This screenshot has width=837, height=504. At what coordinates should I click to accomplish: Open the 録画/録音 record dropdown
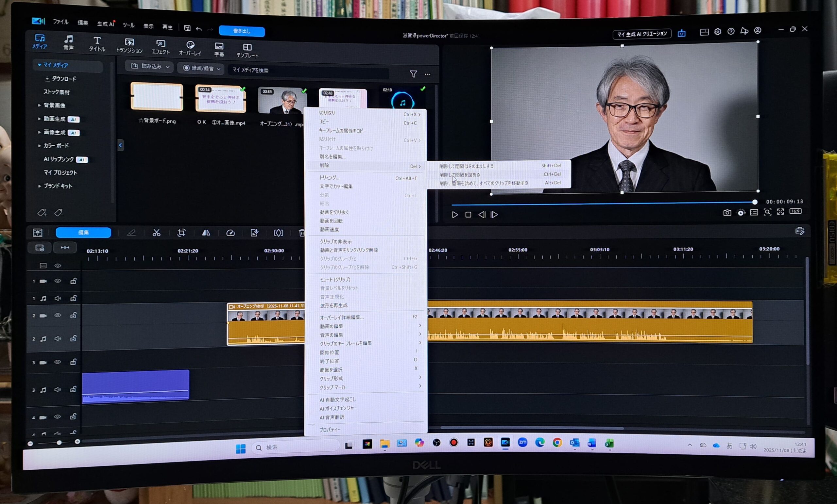click(202, 68)
